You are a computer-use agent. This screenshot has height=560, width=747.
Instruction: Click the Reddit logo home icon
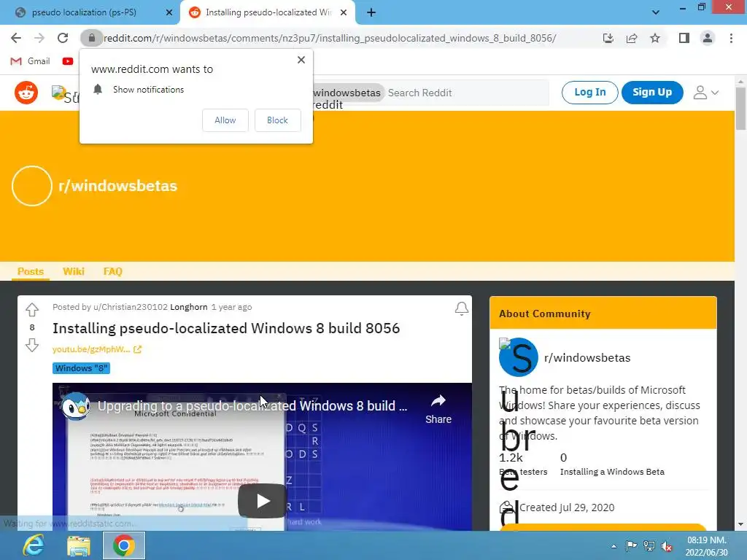(x=26, y=93)
